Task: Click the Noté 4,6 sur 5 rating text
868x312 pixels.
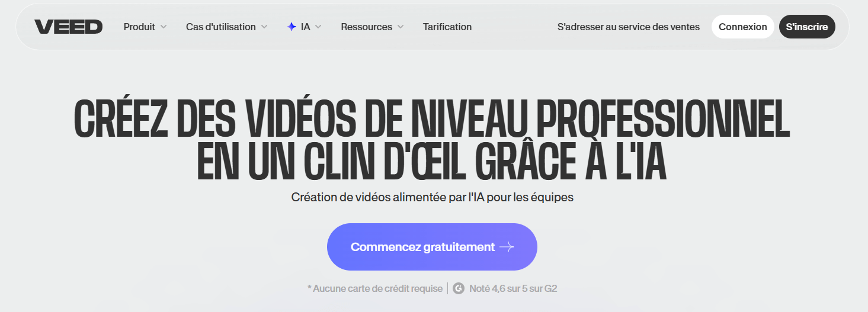Action: [x=513, y=289]
